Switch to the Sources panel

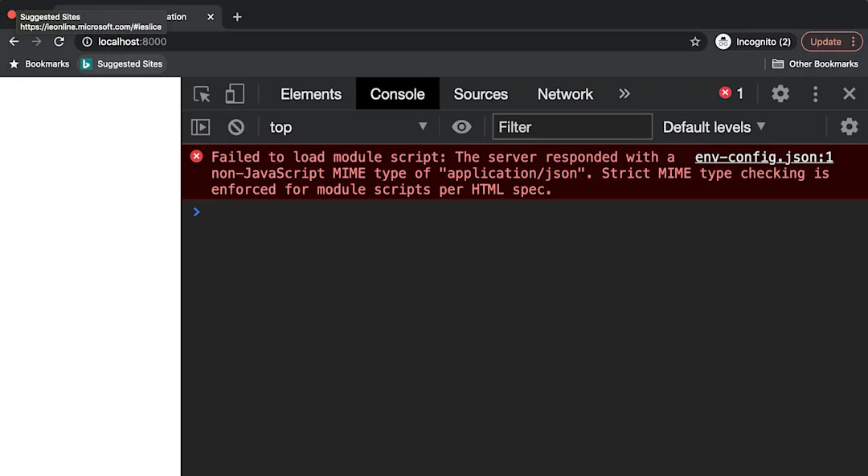[481, 94]
